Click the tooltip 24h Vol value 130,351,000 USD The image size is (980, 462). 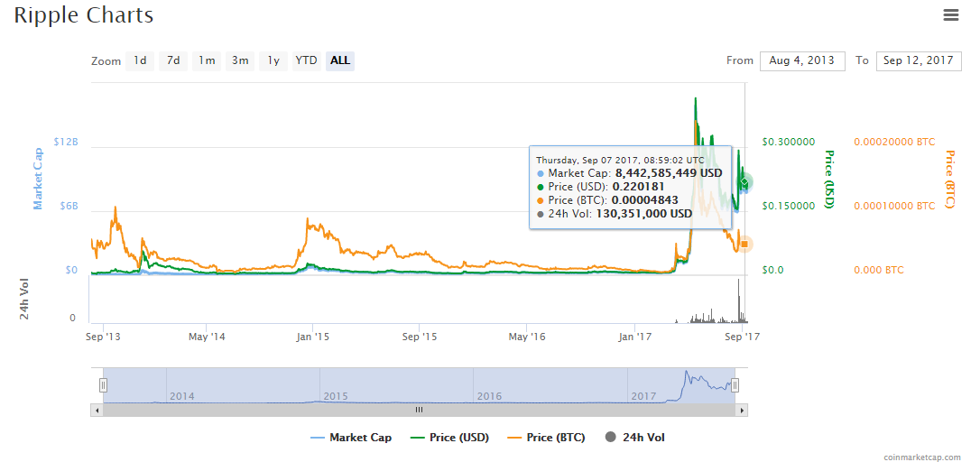coord(644,214)
